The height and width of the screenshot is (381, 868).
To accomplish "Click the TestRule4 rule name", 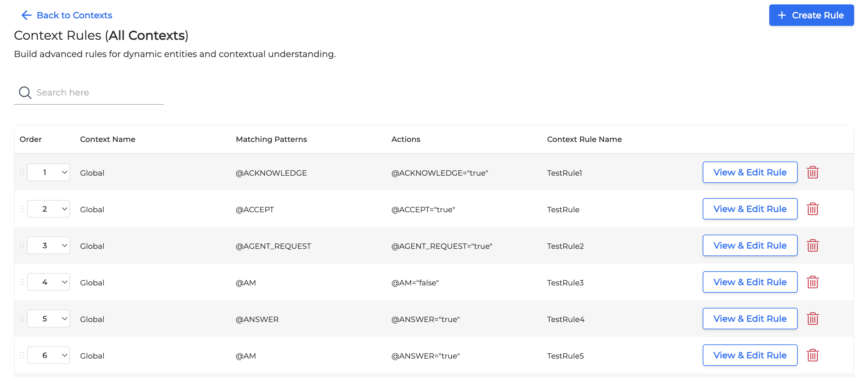I will click(566, 319).
